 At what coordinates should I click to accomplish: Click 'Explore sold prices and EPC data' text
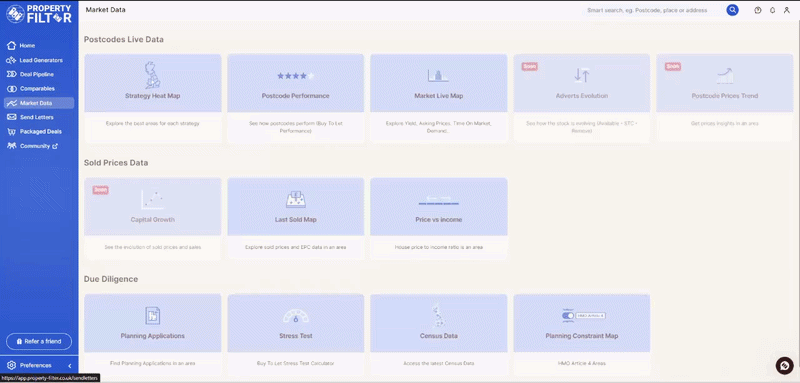click(296, 247)
